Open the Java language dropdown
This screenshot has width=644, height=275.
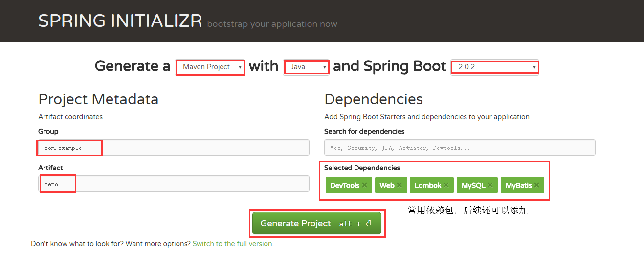tap(307, 67)
